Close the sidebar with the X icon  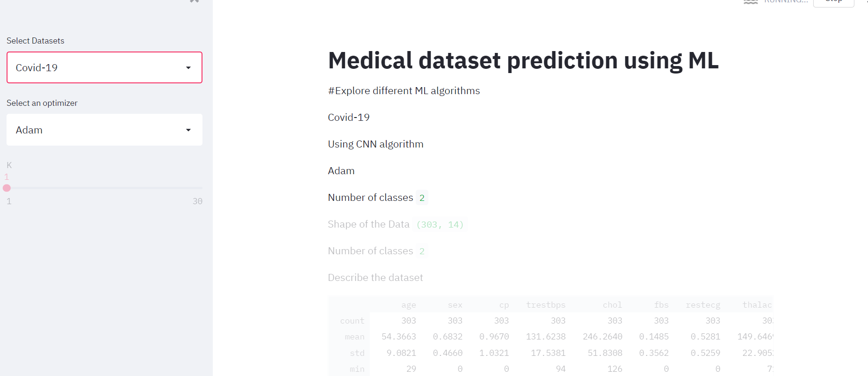pyautogui.click(x=195, y=1)
